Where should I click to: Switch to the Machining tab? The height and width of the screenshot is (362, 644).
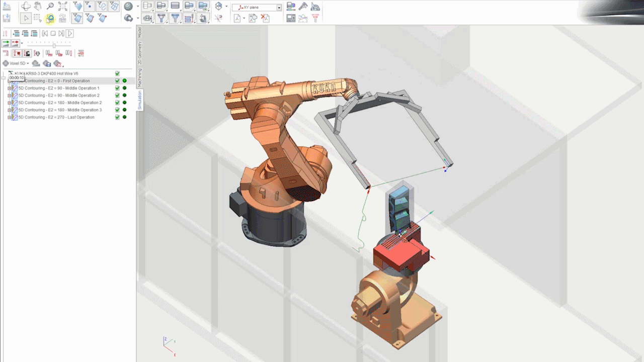[x=139, y=77]
